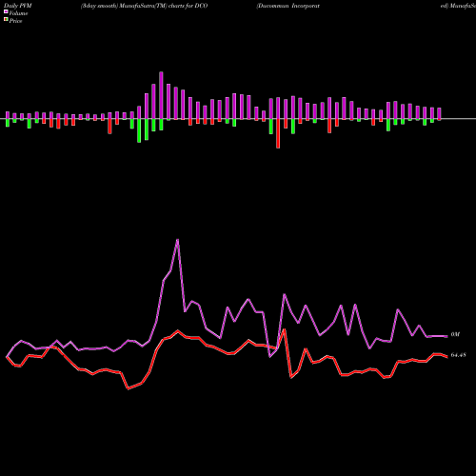Click the tallest purple volume bar
The width and height of the screenshot is (476, 476).
click(x=161, y=95)
